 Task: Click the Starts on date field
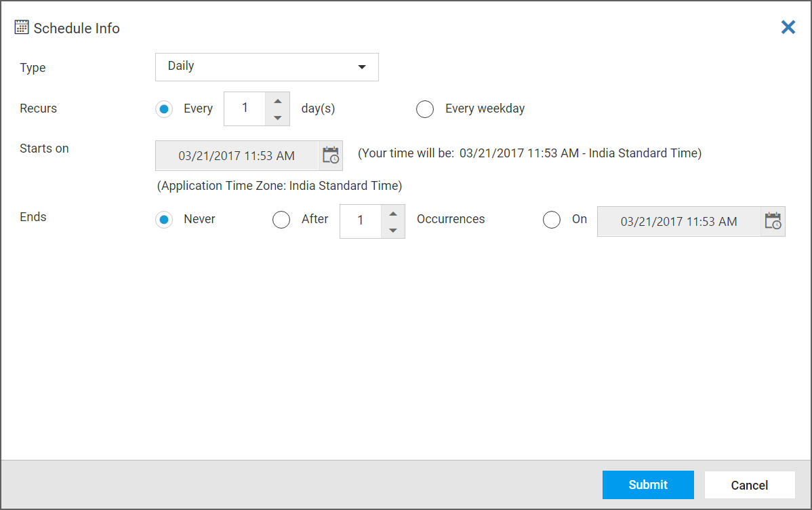237,155
